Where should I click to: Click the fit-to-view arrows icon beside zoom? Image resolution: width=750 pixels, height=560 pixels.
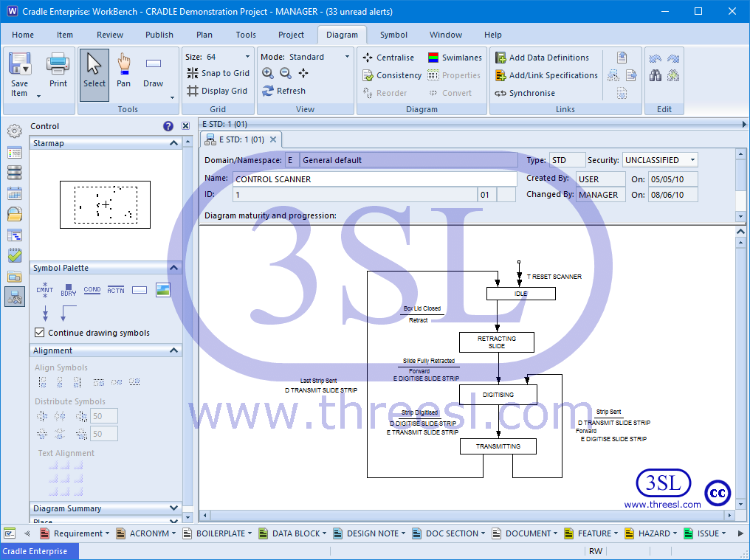[x=303, y=73]
